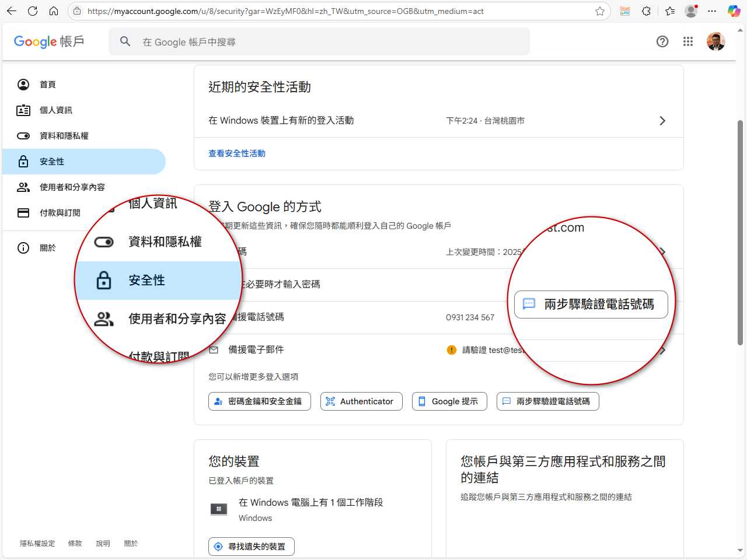
Task: Open the Google account profile picture
Action: pyautogui.click(x=716, y=41)
